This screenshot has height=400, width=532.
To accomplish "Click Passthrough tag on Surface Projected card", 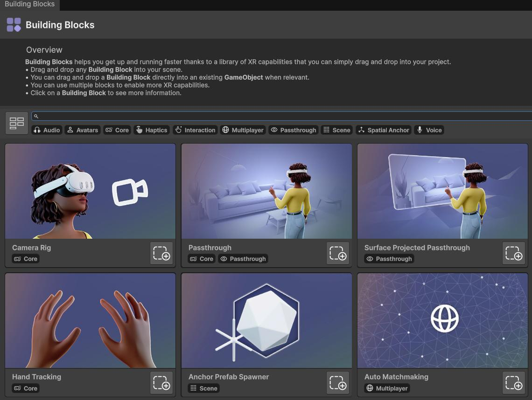I will tap(389, 259).
